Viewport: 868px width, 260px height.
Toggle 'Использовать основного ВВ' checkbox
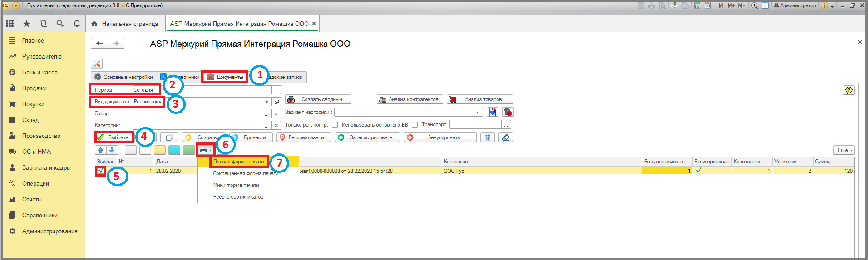click(x=414, y=125)
